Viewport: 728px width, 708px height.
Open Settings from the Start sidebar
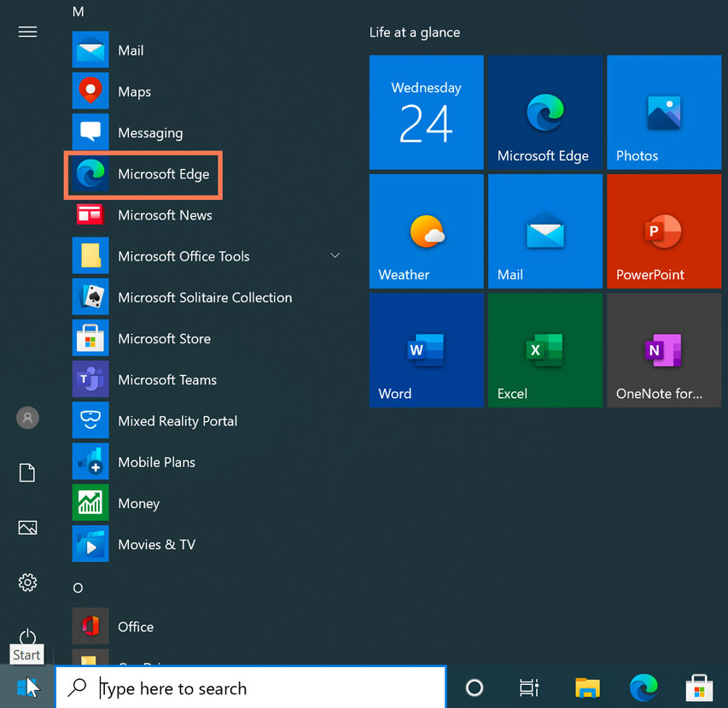26,582
